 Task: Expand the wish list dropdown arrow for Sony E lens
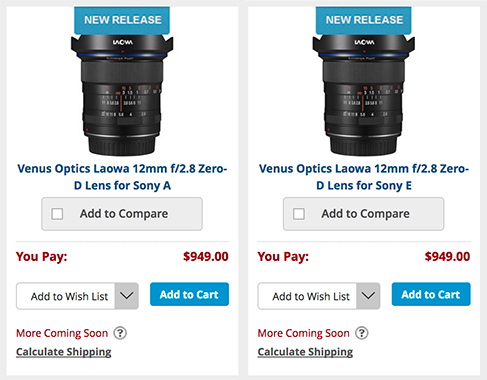click(368, 296)
